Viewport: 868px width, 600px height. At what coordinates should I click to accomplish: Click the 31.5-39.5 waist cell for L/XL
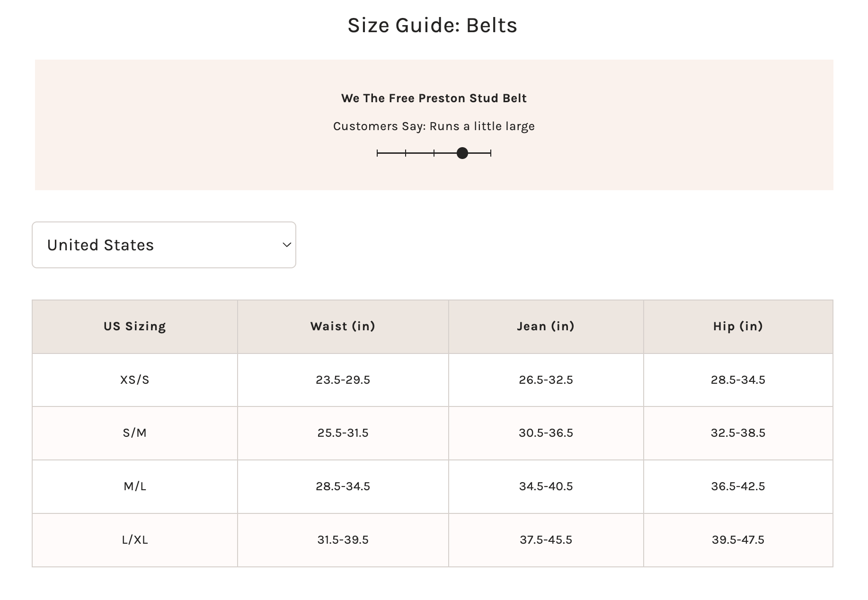[x=343, y=540]
